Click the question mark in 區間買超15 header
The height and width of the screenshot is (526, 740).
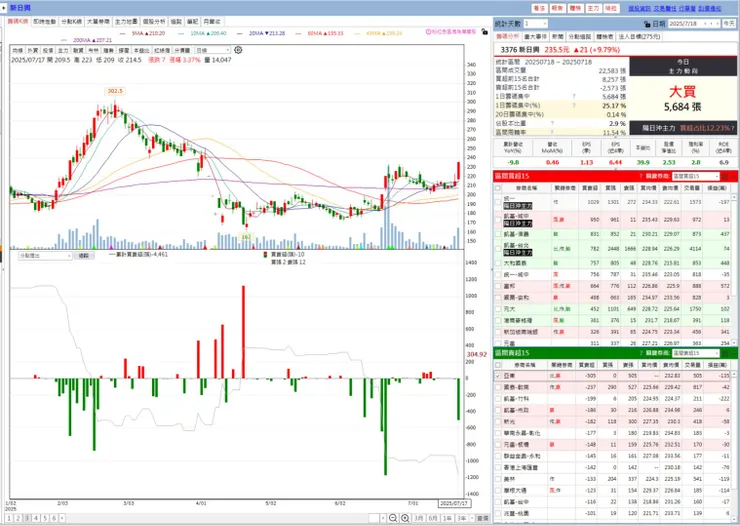641,176
